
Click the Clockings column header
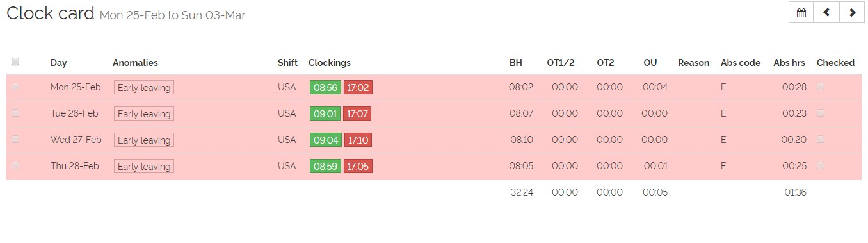(330, 63)
